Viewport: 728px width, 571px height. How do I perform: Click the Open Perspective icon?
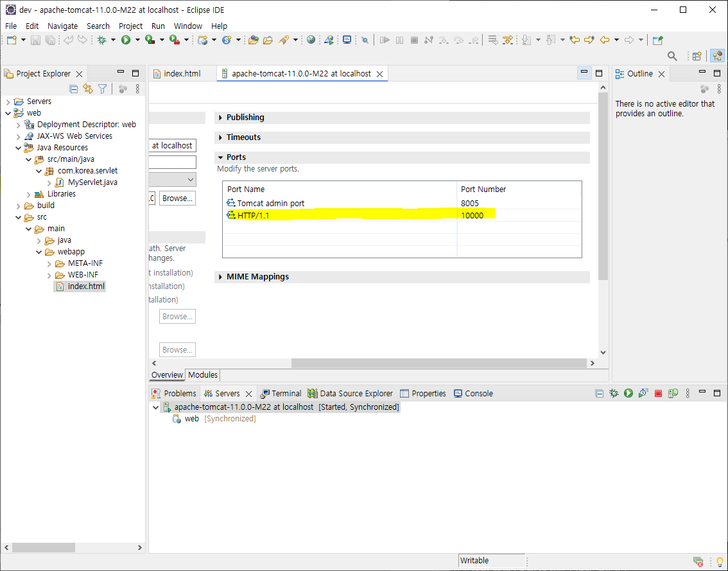point(697,57)
